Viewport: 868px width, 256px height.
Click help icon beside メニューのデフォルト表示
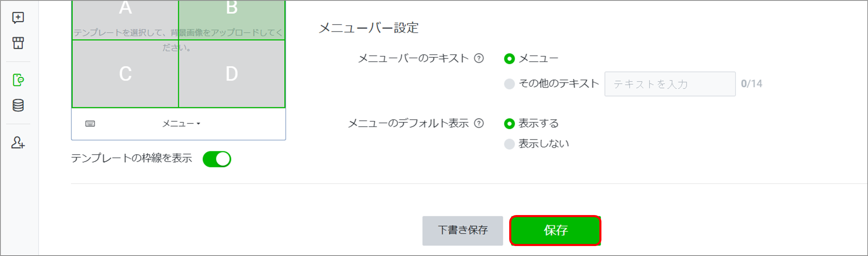(x=479, y=123)
